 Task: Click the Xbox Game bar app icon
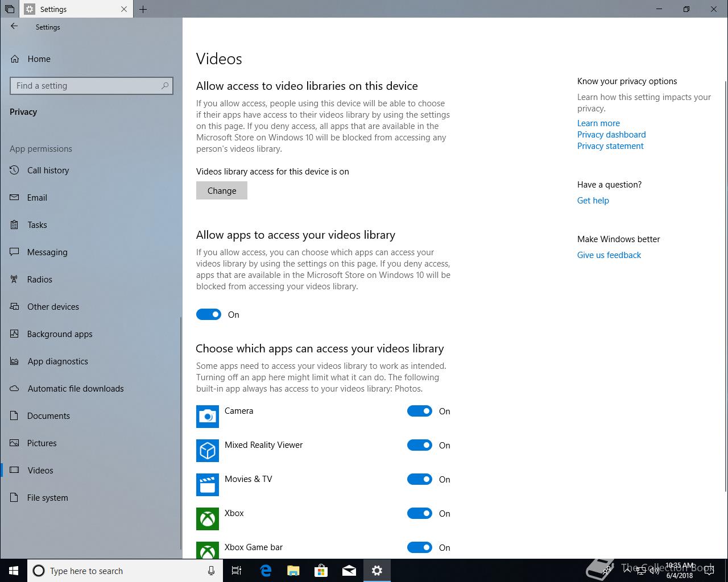pyautogui.click(x=208, y=550)
